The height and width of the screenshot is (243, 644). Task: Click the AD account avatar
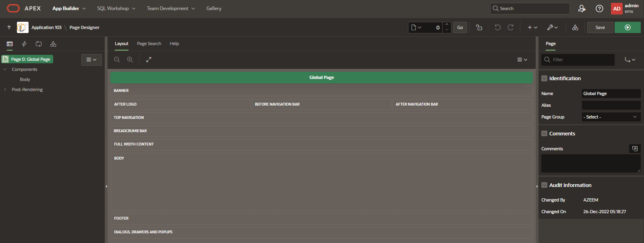(617, 8)
